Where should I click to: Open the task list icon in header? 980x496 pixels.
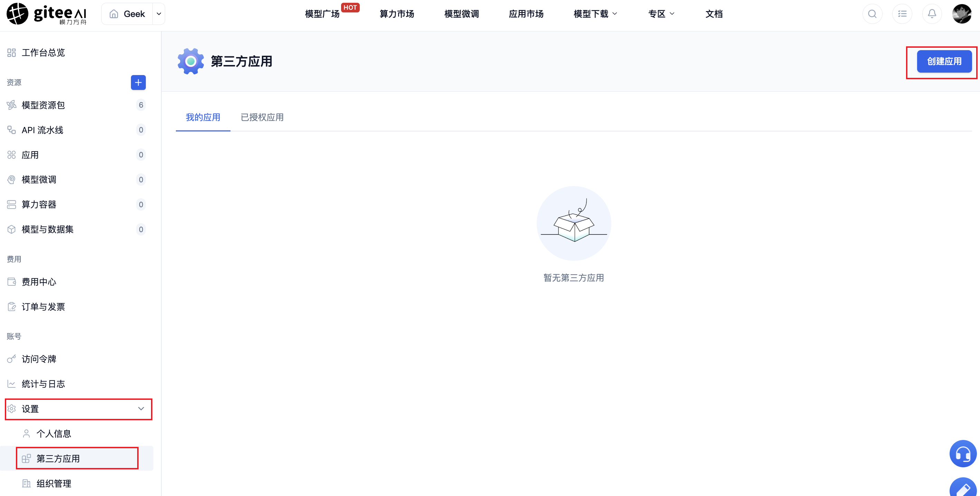click(902, 14)
